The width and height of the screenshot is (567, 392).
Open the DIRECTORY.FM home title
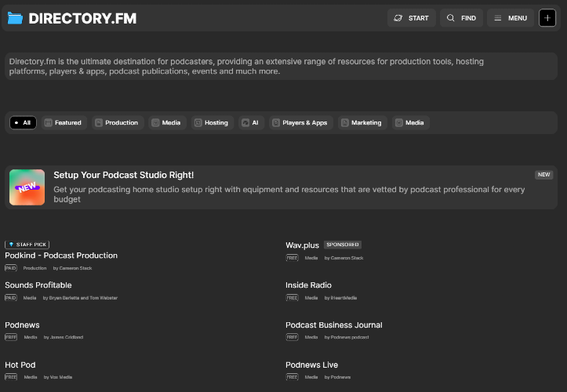pos(82,19)
